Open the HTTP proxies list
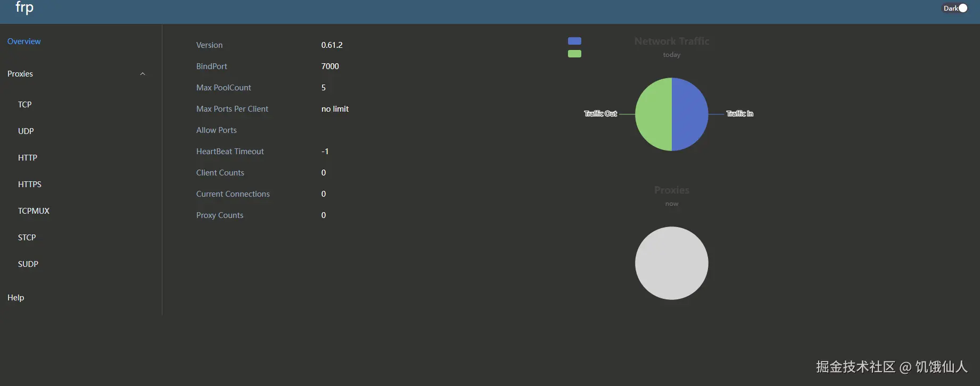 tap(28, 158)
